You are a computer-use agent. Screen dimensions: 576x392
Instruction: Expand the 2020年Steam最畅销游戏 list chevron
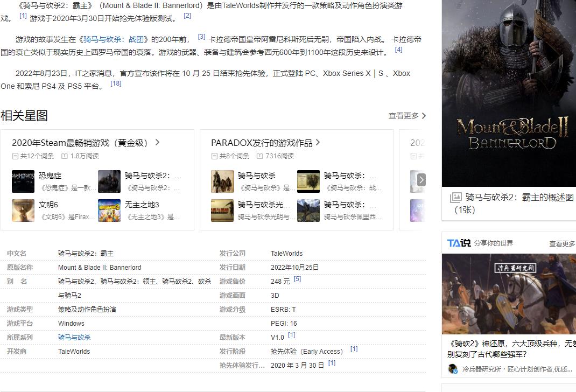[x=157, y=143]
